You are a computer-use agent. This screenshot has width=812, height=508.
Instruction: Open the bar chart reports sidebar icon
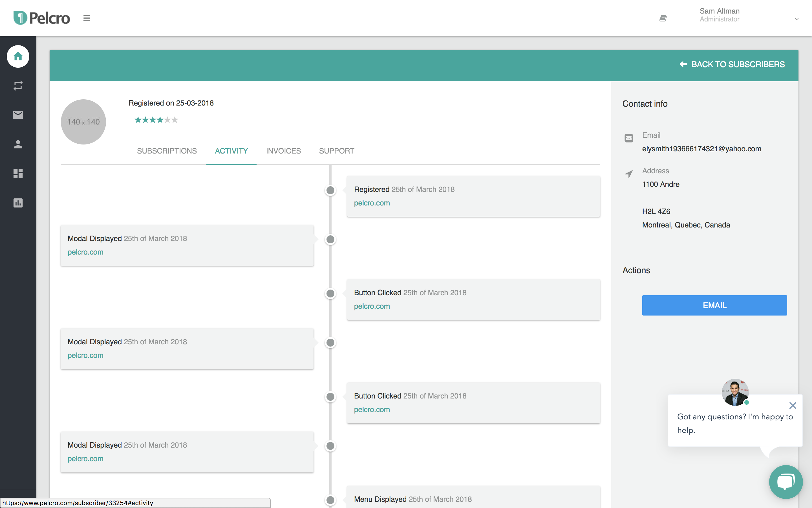pyautogui.click(x=18, y=203)
